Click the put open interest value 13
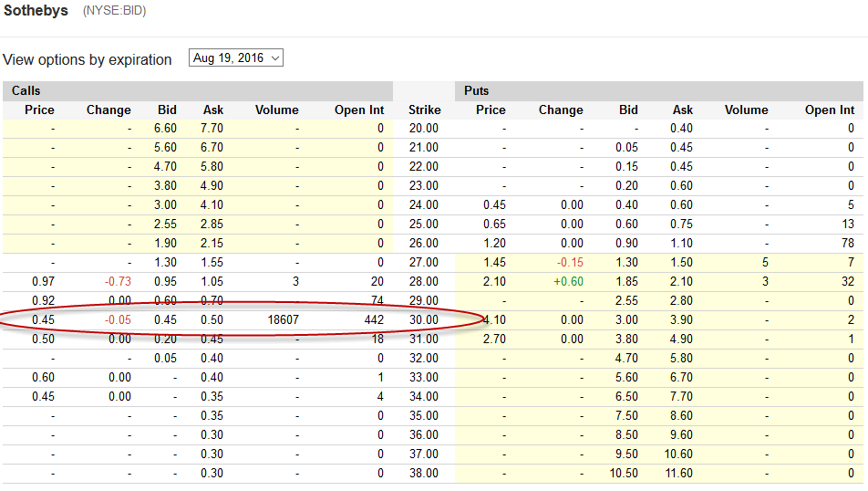This screenshot has height=491, width=868. point(848,224)
